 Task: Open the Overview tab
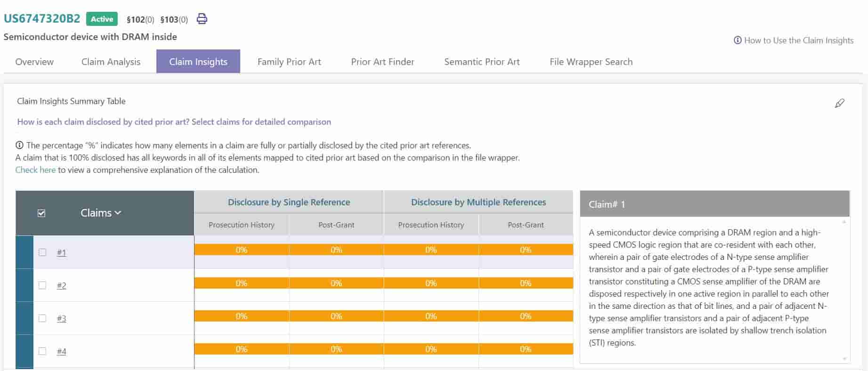[34, 62]
